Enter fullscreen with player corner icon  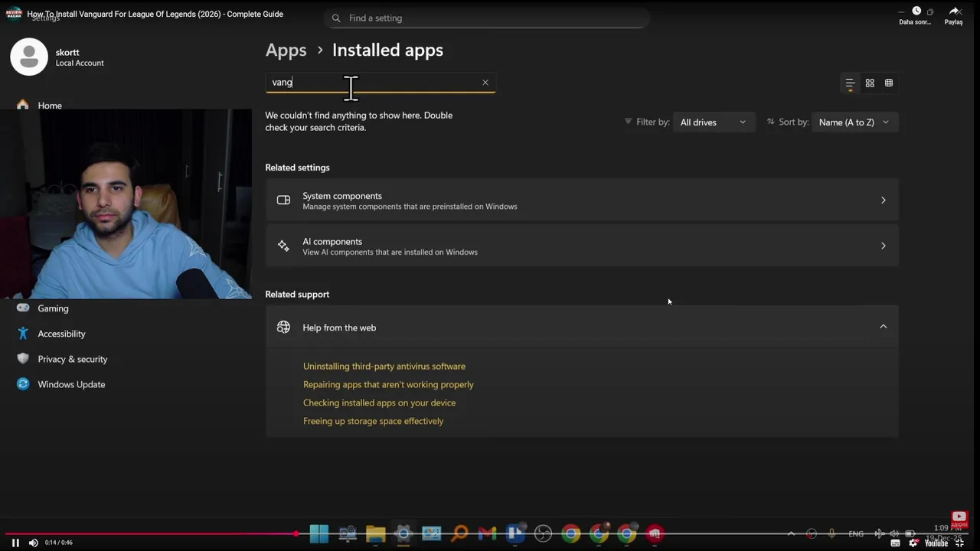pos(959,543)
